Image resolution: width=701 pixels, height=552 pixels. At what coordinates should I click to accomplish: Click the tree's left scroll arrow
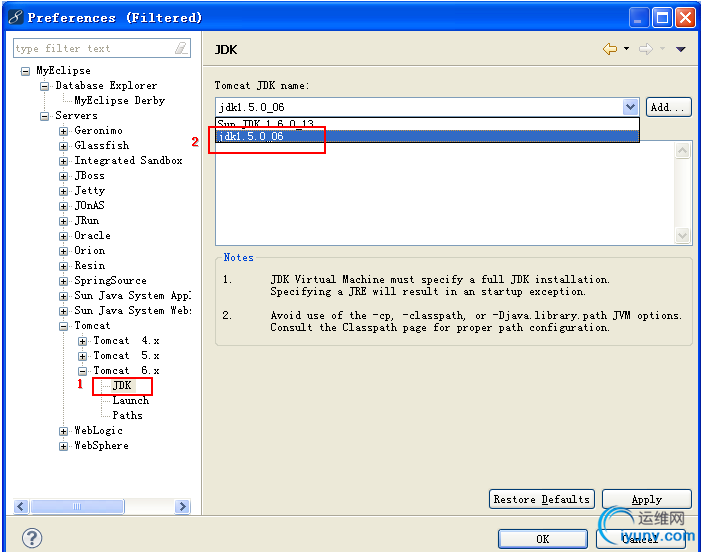21,506
